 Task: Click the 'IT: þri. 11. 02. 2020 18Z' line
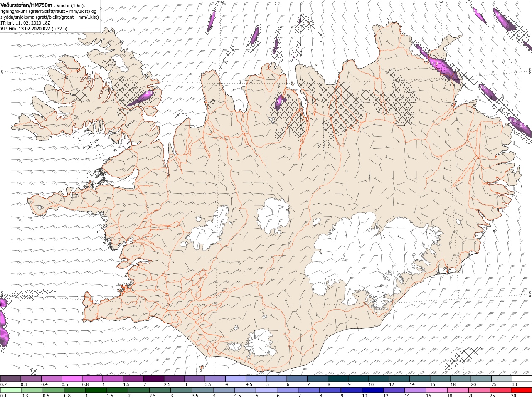(25, 23)
